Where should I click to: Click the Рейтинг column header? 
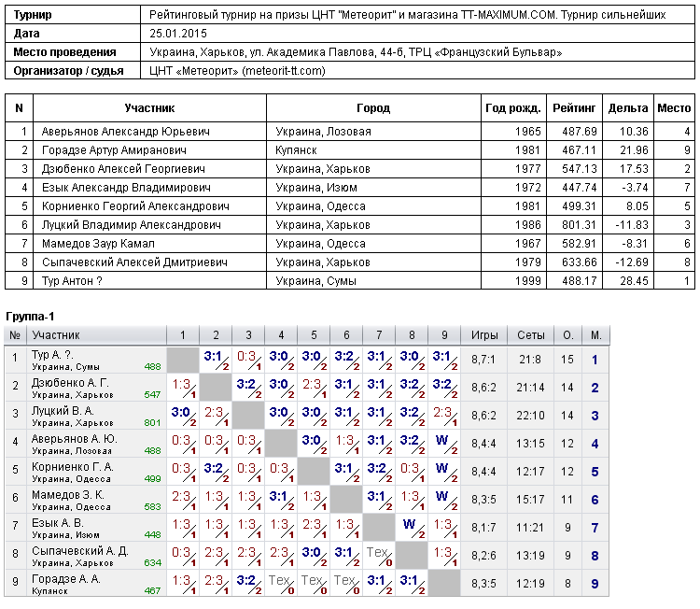coord(574,108)
